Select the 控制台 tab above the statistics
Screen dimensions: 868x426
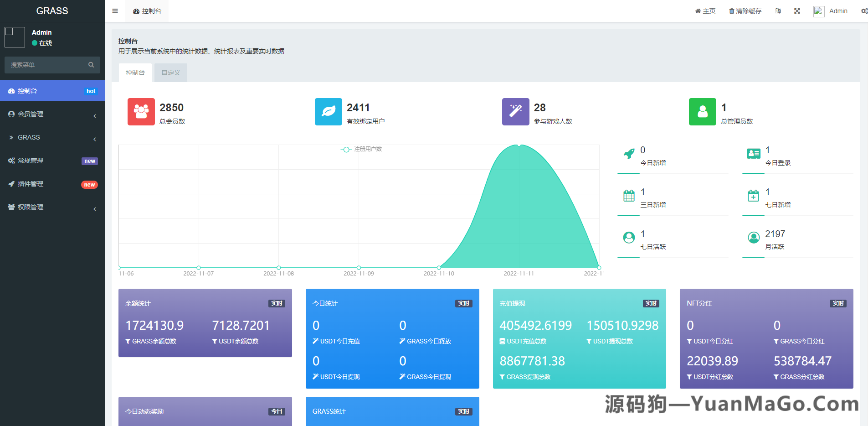135,72
